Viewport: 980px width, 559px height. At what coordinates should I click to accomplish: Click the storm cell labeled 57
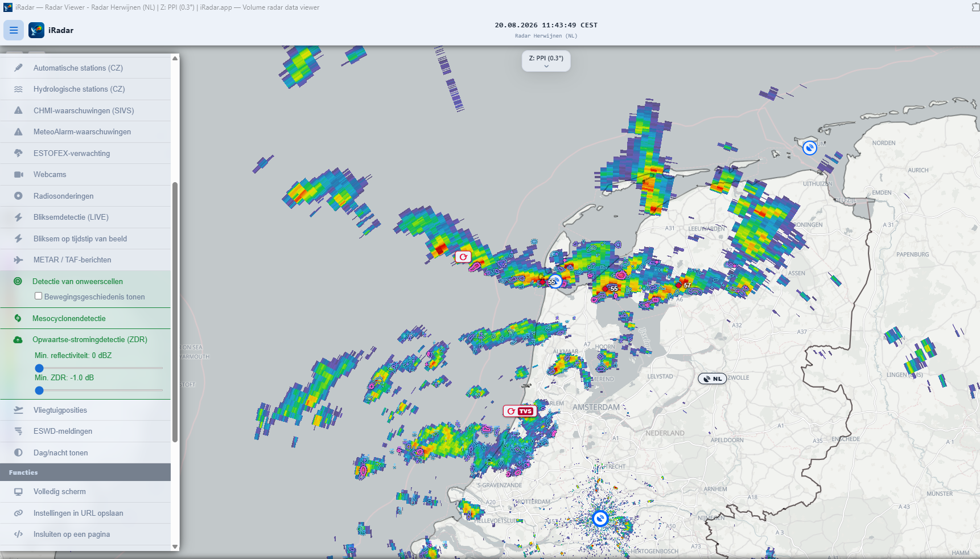tap(679, 284)
